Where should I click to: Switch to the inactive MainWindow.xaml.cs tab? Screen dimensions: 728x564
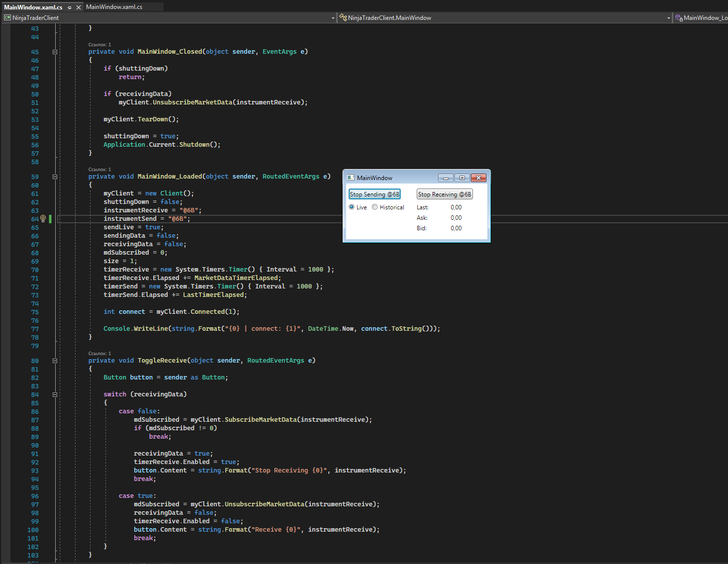[x=114, y=7]
